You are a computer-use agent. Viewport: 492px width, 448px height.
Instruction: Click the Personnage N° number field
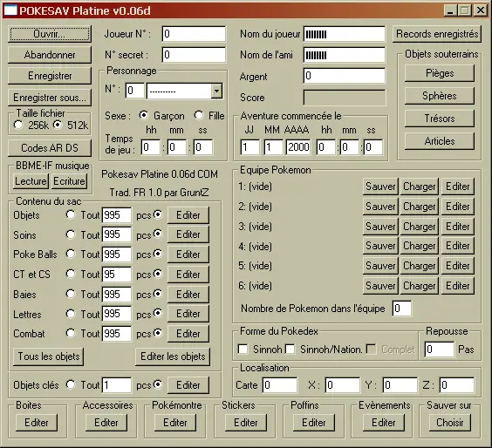point(135,91)
